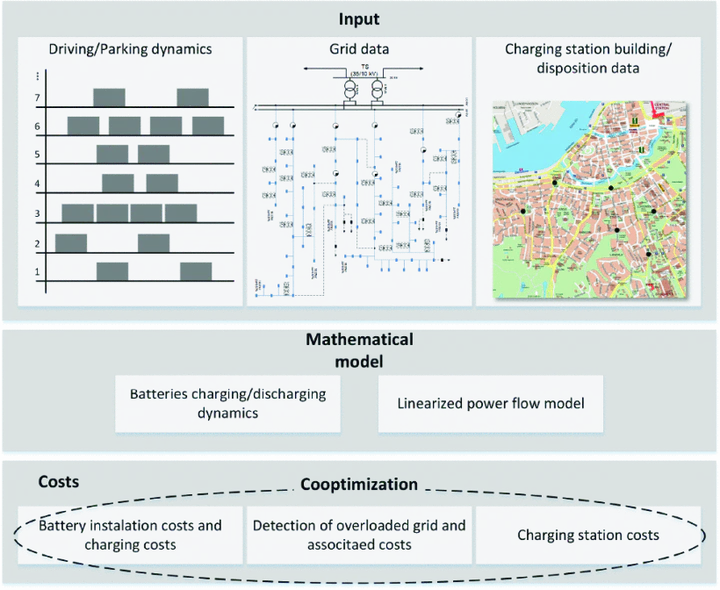720x590 pixels.
Task: Click row 1's last parking block
Action: [194, 271]
